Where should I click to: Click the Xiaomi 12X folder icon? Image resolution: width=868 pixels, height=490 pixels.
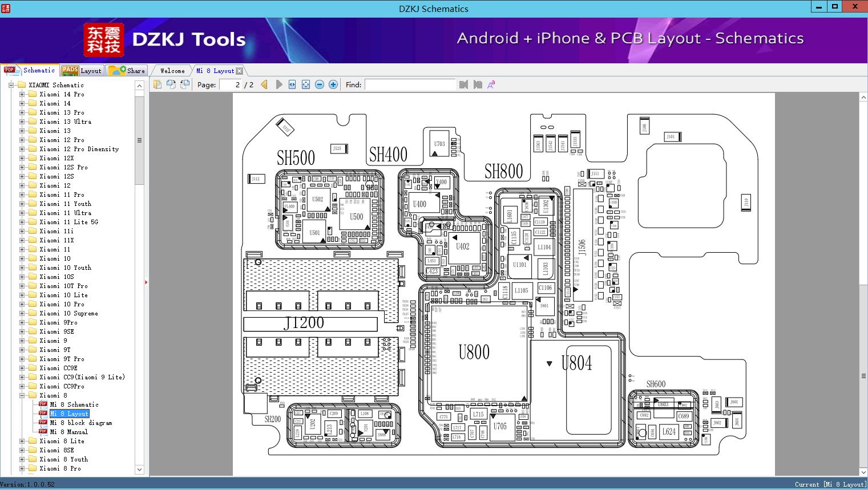point(33,158)
